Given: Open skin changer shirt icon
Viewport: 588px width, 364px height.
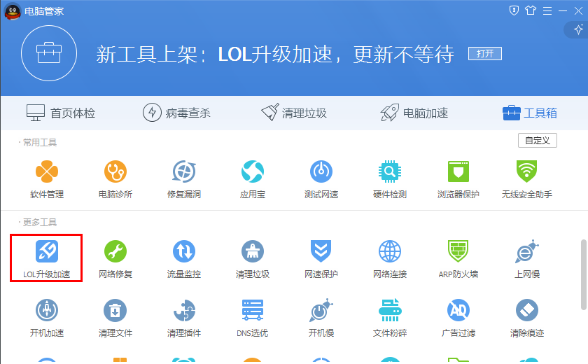Looking at the screenshot, I should (x=531, y=10).
